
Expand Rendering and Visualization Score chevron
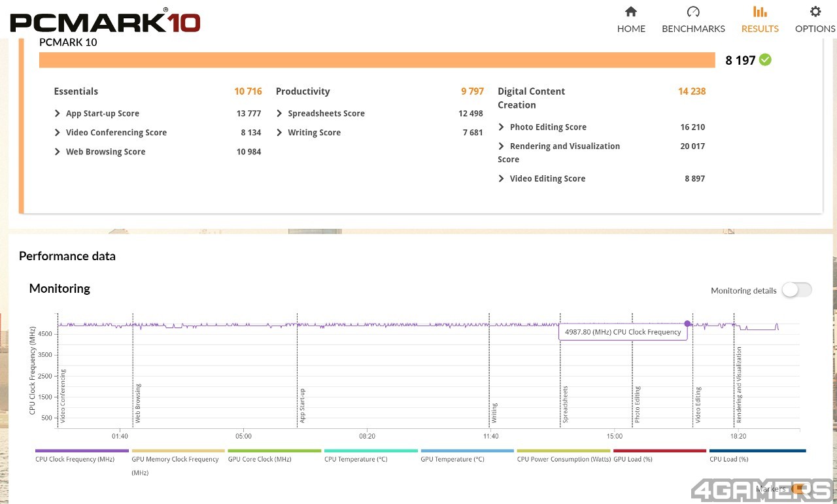pos(502,146)
